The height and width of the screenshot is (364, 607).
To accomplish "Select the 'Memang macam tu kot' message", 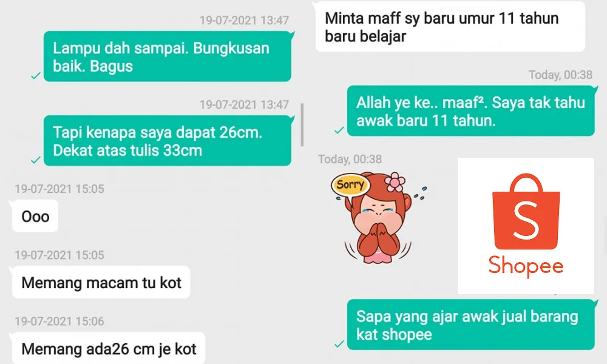I will [101, 282].
